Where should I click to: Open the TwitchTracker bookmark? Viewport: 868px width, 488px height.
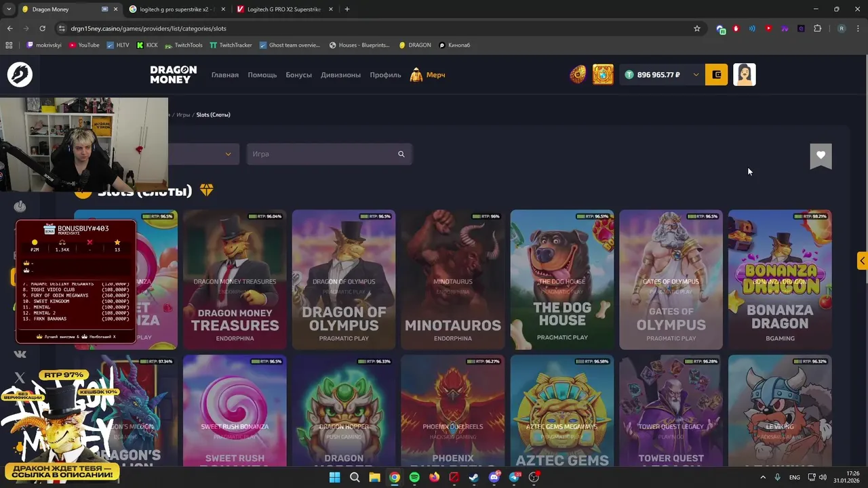tap(231, 45)
